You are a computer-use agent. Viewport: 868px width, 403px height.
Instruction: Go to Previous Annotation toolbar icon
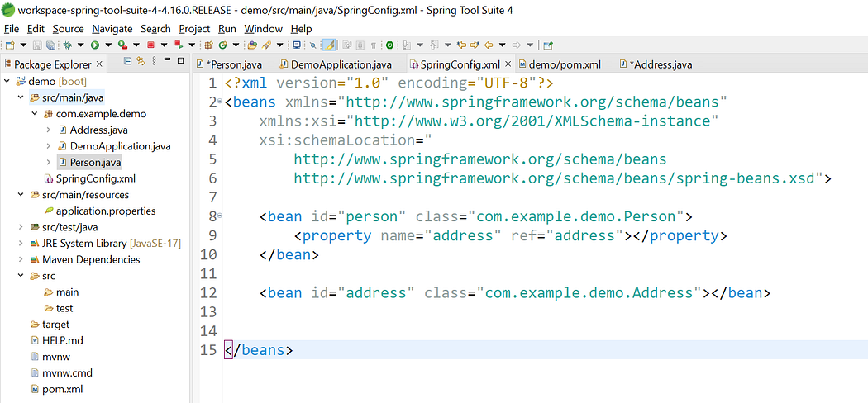(x=434, y=45)
